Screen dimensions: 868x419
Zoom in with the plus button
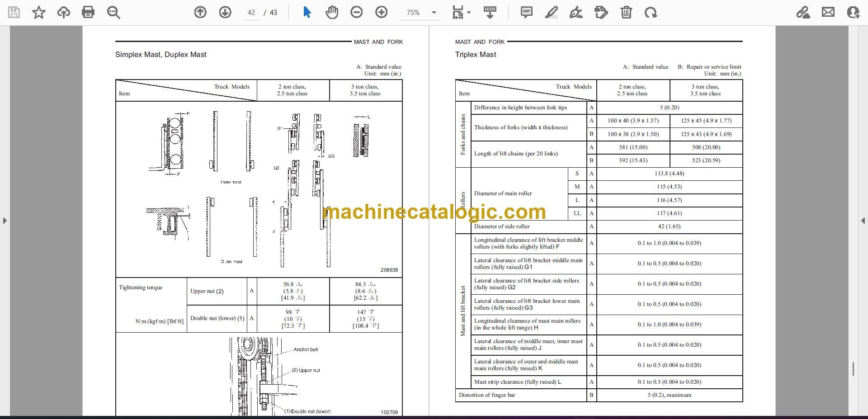(382, 13)
